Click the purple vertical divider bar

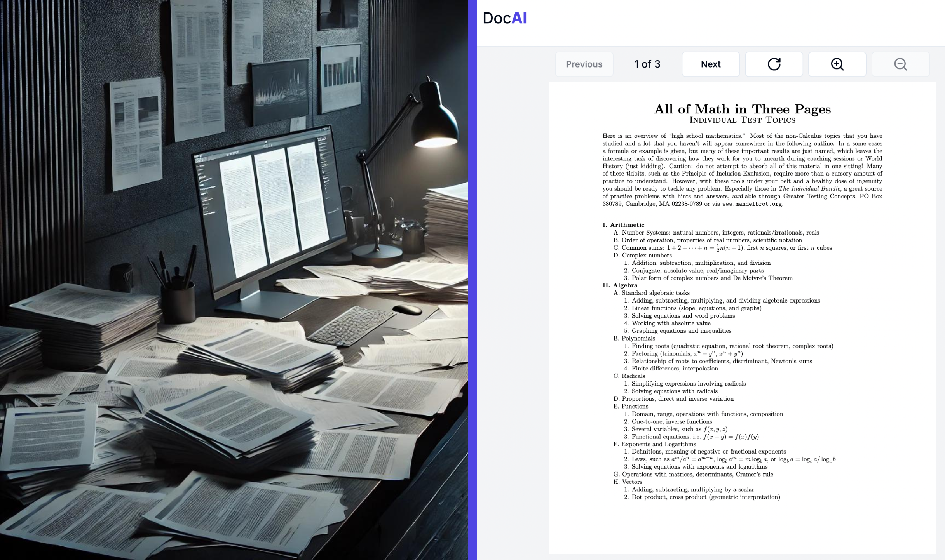pos(472,280)
